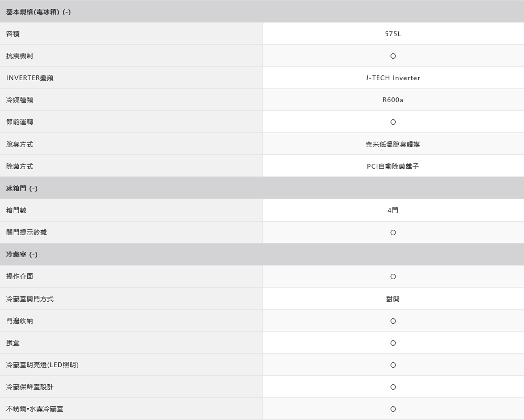Collapse the 冰箱門 section header
Image resolution: width=524 pixels, height=420 pixels.
coord(21,189)
